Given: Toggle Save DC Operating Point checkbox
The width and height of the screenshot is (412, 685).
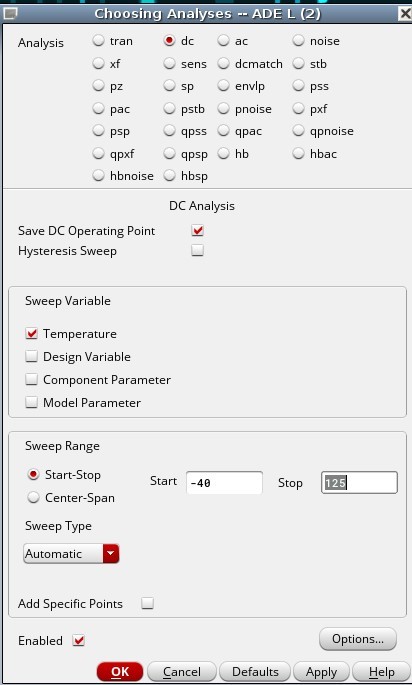Looking at the screenshot, I should coord(197,230).
